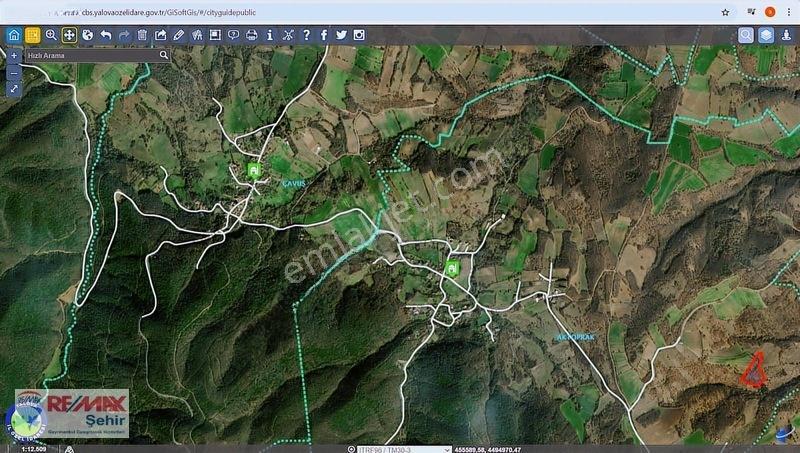
Task: Click the trash can clear icon
Action: 142,35
